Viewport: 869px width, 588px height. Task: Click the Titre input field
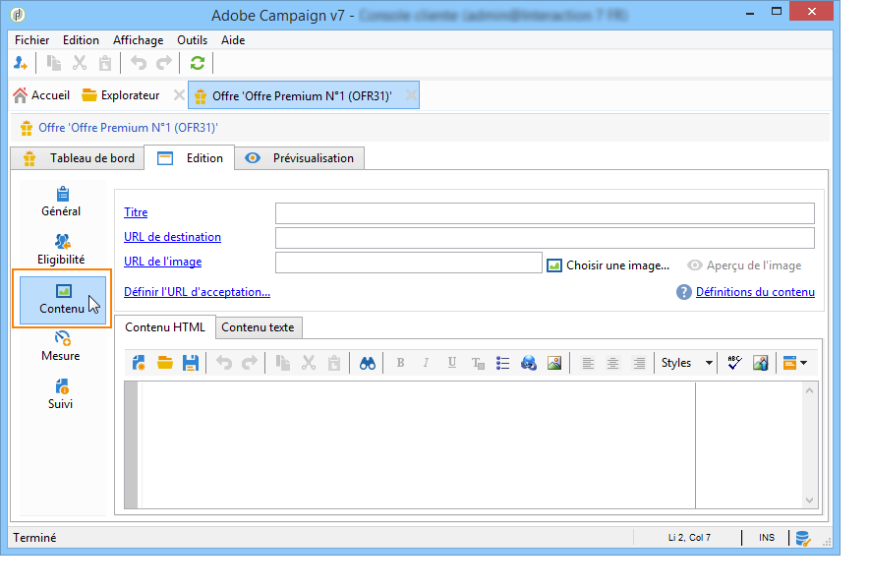545,212
